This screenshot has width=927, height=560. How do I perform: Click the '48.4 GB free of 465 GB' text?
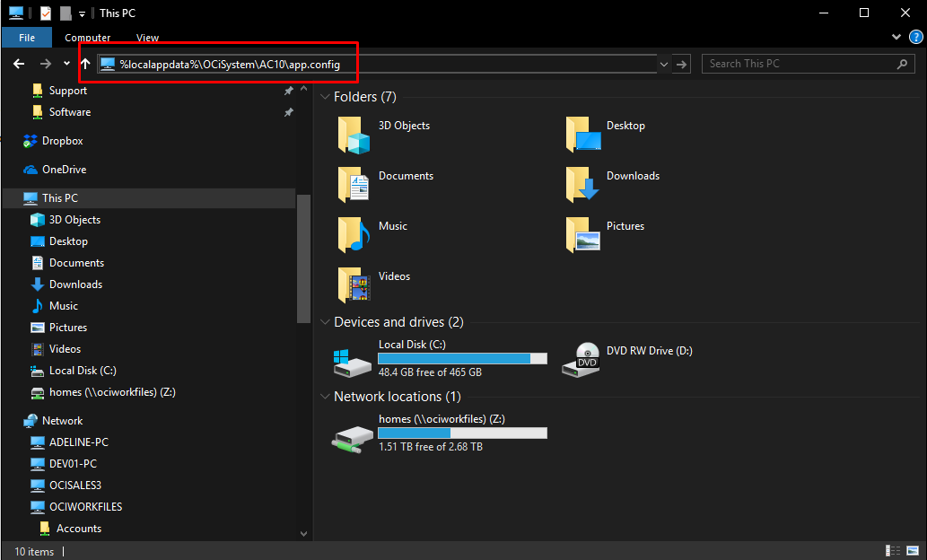coord(430,372)
